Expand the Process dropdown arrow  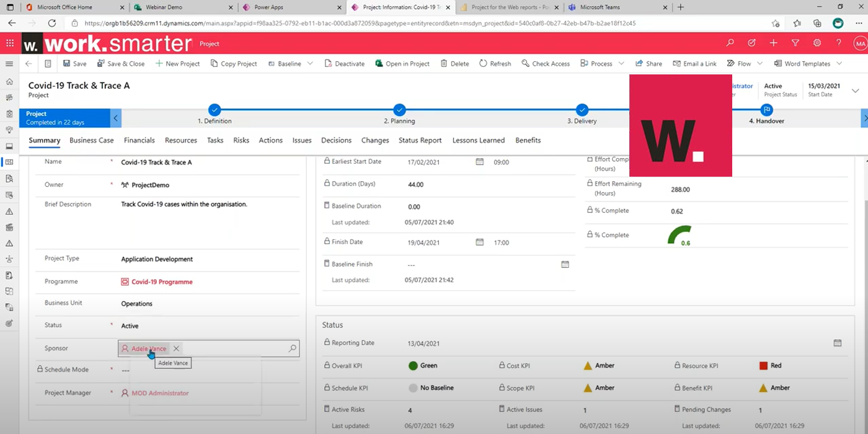(621, 64)
